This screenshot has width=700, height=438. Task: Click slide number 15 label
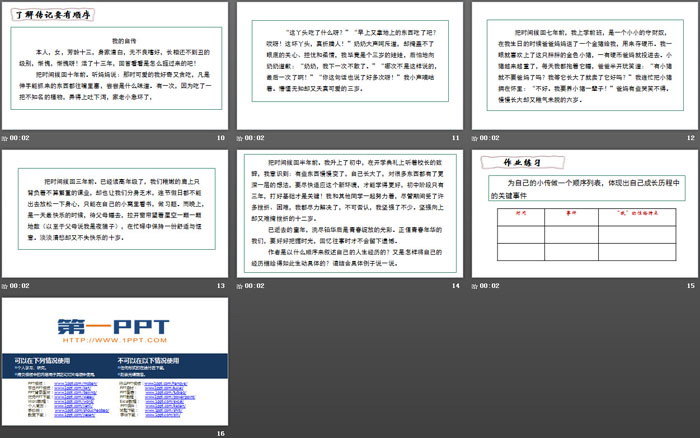click(691, 286)
